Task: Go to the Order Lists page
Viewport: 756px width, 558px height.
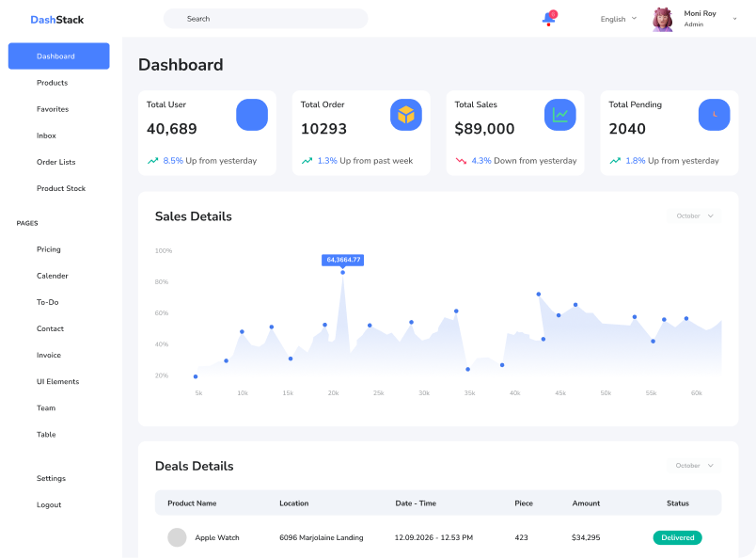Action: [x=55, y=162]
